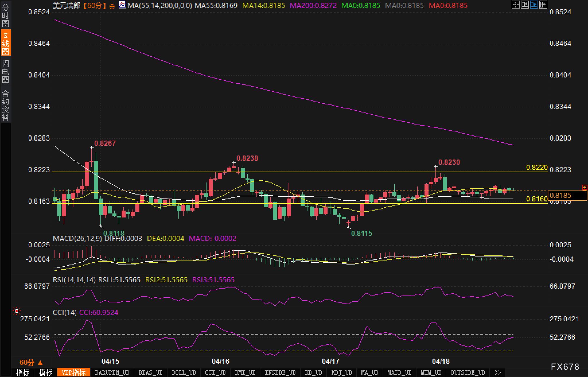Click the MA indicator chart icon

(x=122, y=5)
